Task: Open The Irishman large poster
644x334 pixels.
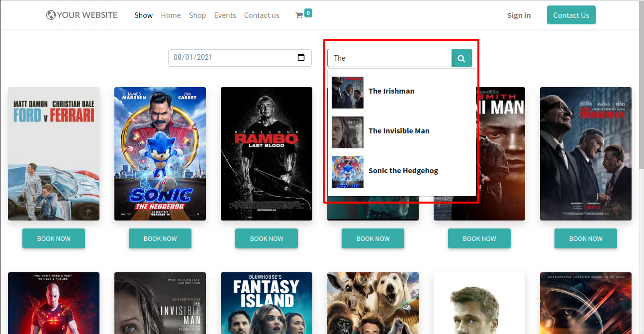Action: [x=586, y=154]
